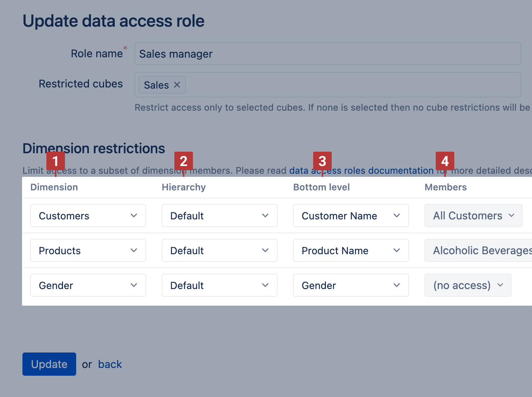The image size is (532, 397).
Task: Open the Gender dimension dropdown
Action: [x=88, y=285]
